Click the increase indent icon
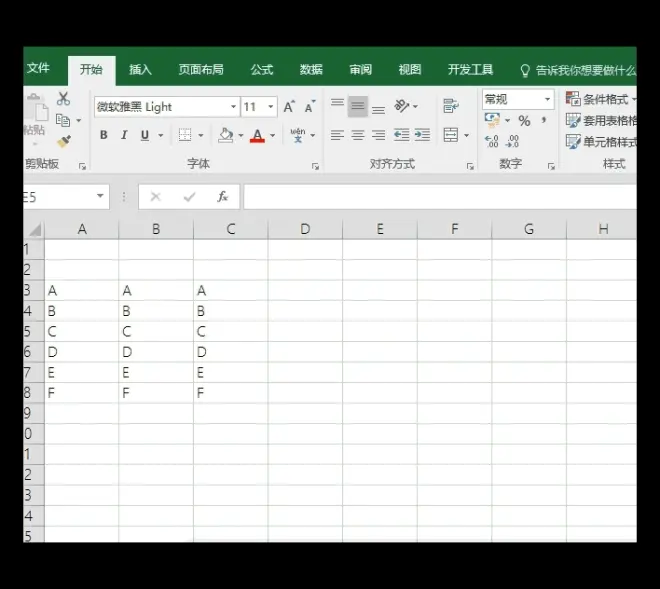 tap(422, 135)
